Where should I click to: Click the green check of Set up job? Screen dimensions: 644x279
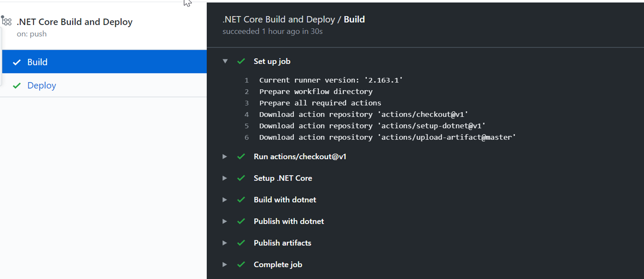(x=241, y=61)
